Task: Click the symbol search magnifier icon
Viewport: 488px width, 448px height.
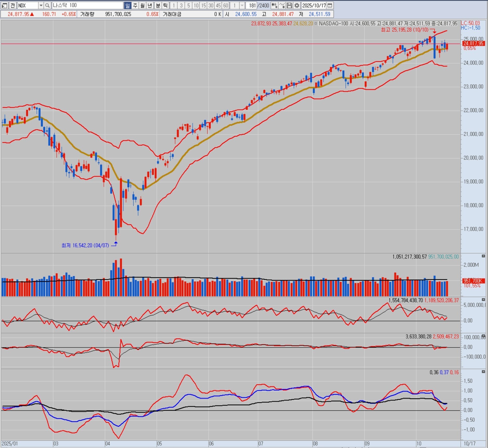Action: tap(48, 5)
